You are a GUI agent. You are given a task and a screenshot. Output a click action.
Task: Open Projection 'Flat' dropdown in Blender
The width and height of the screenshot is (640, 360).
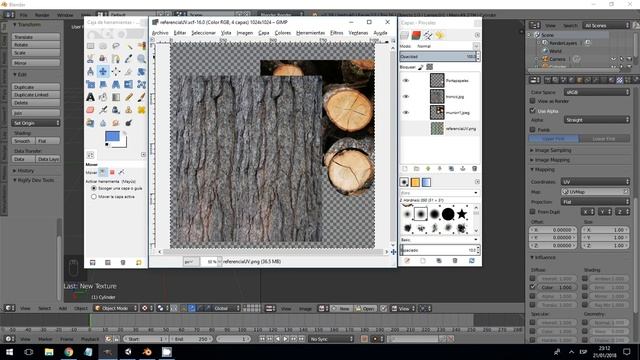595,202
